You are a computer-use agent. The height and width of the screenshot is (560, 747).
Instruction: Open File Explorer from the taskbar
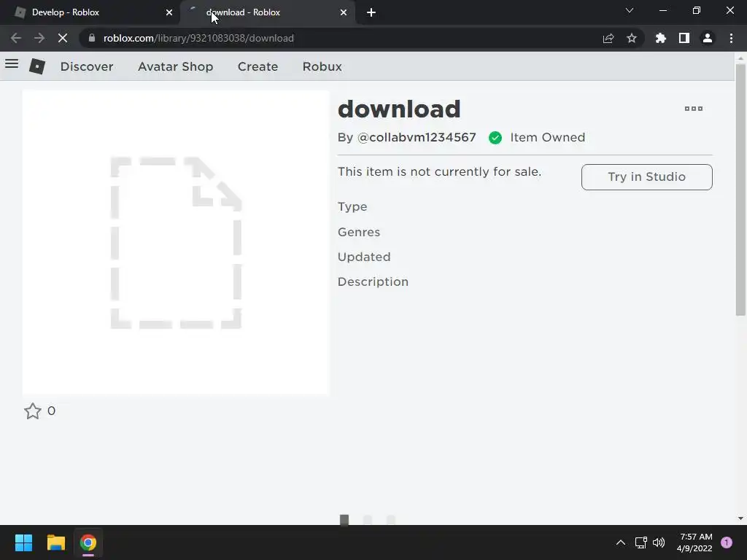point(55,542)
